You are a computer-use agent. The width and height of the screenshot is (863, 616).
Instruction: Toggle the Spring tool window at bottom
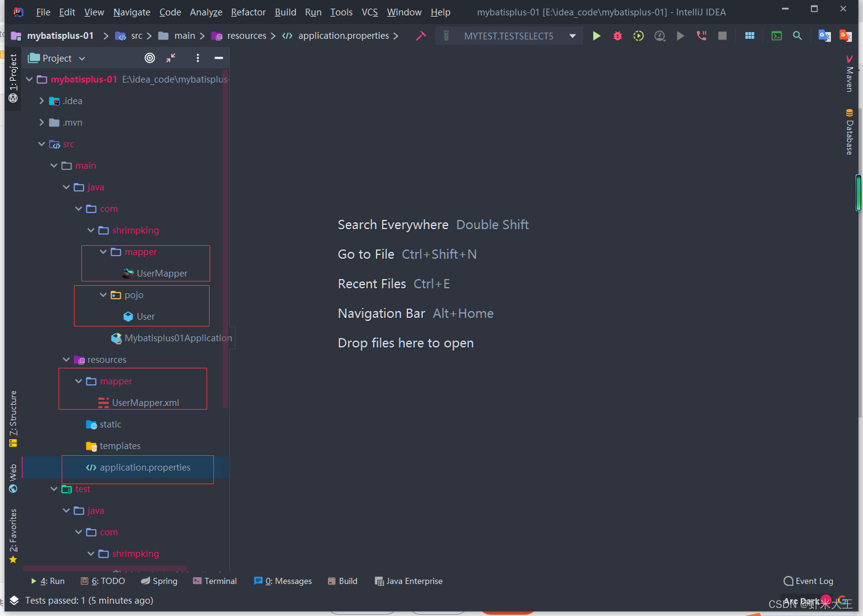pos(159,581)
